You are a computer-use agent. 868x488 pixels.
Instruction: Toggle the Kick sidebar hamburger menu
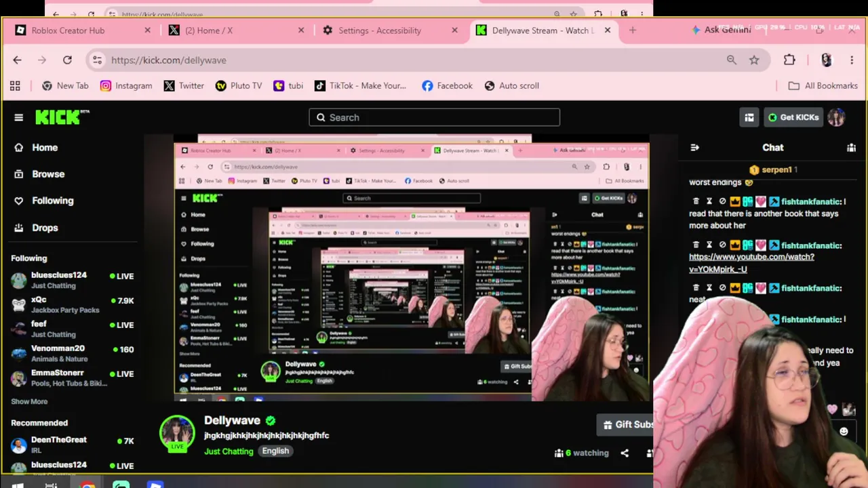point(18,117)
